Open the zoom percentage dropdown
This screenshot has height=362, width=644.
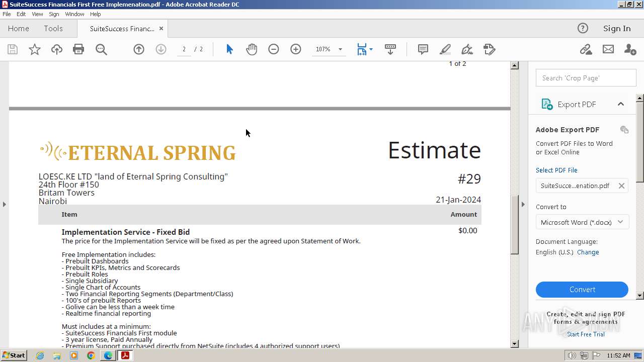coord(340,49)
